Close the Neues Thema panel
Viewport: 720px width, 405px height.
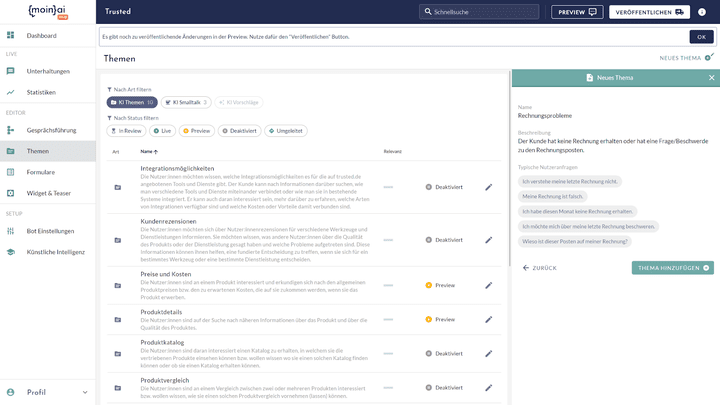712,77
